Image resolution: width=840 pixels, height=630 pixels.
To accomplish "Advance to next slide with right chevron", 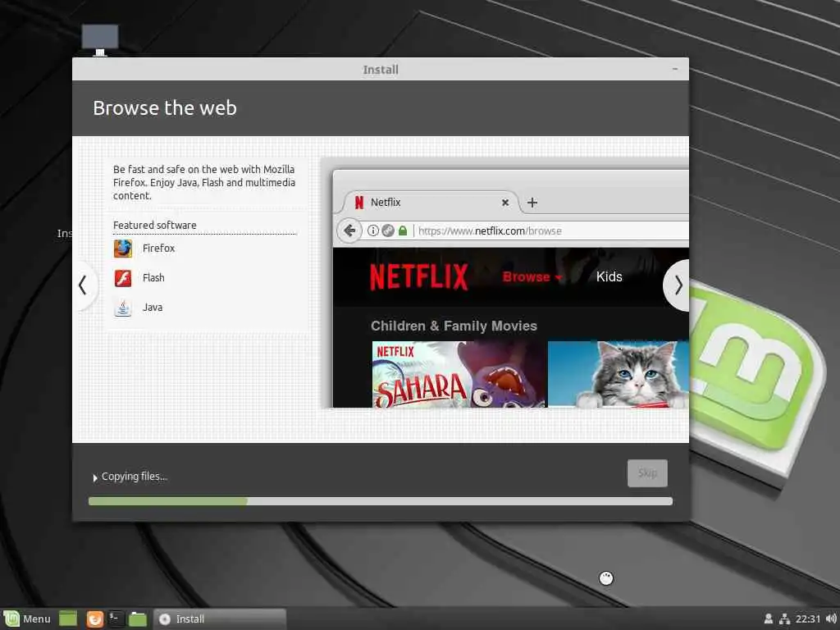I will pyautogui.click(x=678, y=285).
